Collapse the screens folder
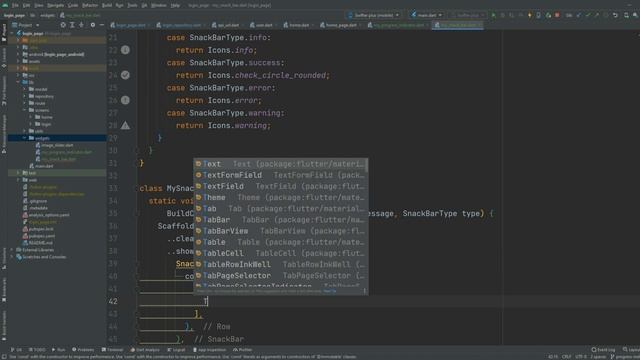The height and width of the screenshot is (360, 640). (24, 110)
